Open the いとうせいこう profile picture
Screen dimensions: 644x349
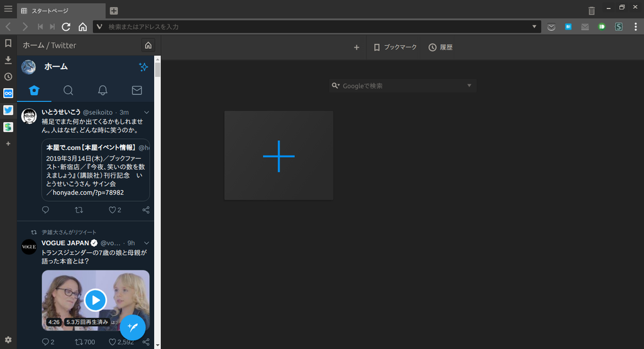pos(29,116)
